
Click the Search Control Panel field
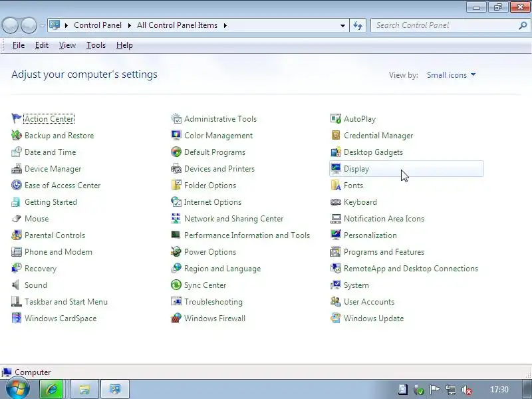pos(450,25)
